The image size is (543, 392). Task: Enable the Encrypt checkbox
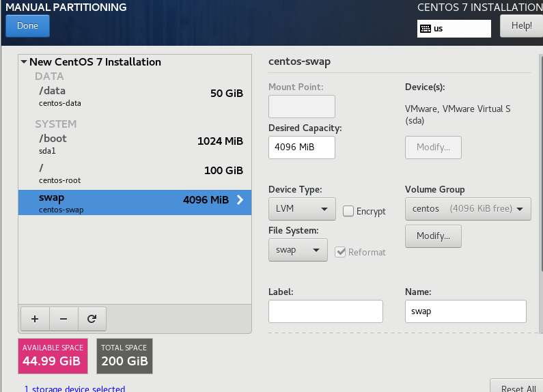(348, 211)
